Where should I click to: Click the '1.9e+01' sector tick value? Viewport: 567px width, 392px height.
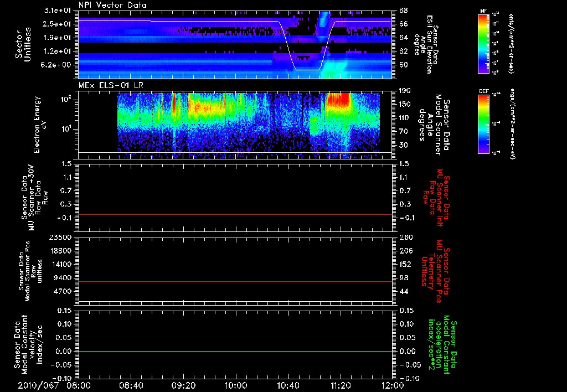coord(57,38)
